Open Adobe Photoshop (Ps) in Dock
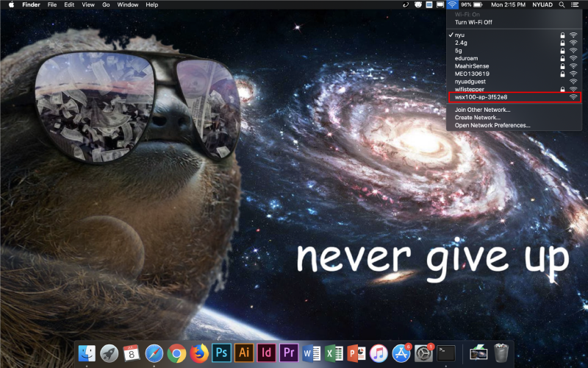The image size is (588, 368). coord(222,353)
